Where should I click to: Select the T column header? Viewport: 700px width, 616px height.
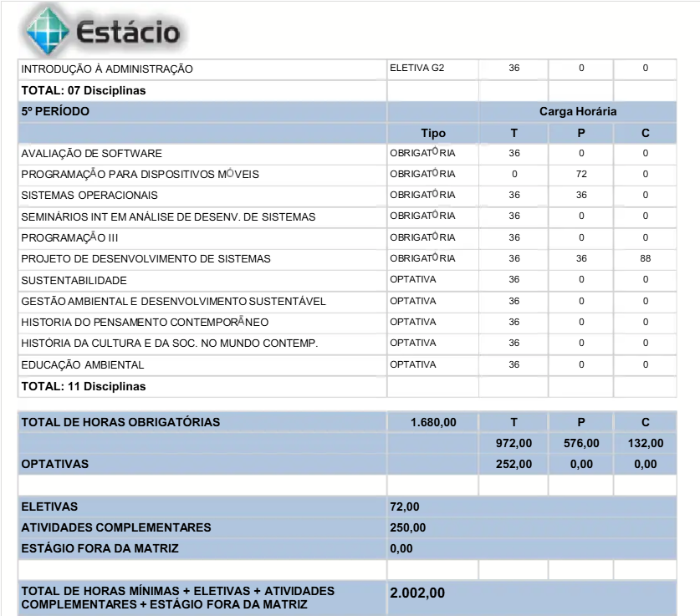click(x=513, y=132)
